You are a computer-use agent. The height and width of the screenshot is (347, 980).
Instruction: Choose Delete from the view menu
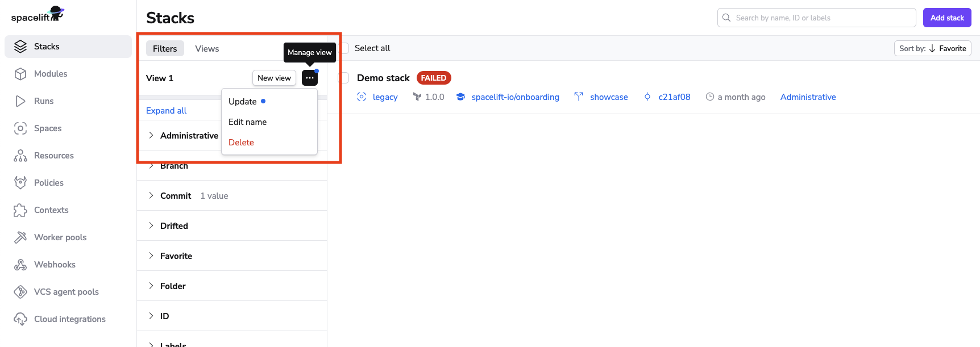pos(241,143)
